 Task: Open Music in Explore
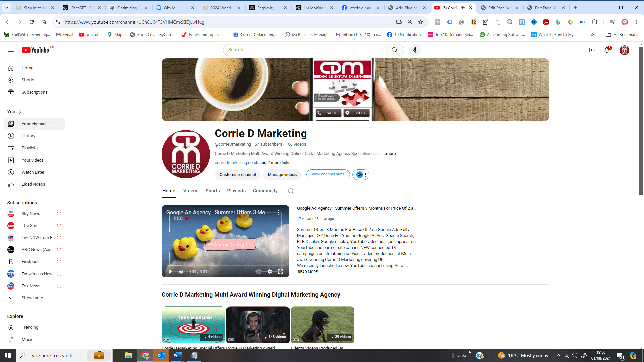[34, 340]
